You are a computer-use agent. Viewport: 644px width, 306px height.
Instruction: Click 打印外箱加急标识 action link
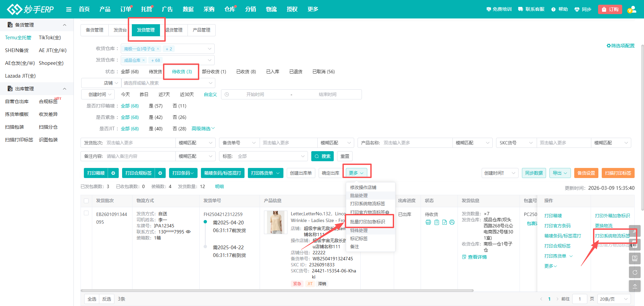coord(612,216)
